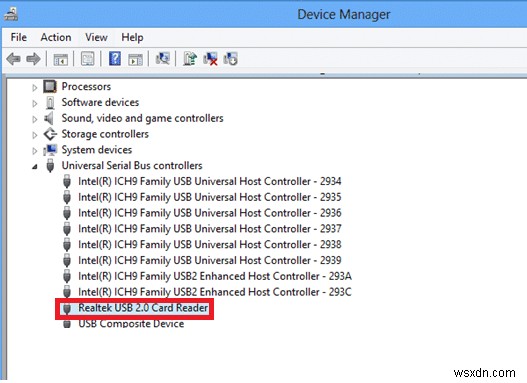Click the Sound speaker icon
Viewport: 527px width, 383px height.
click(x=49, y=118)
